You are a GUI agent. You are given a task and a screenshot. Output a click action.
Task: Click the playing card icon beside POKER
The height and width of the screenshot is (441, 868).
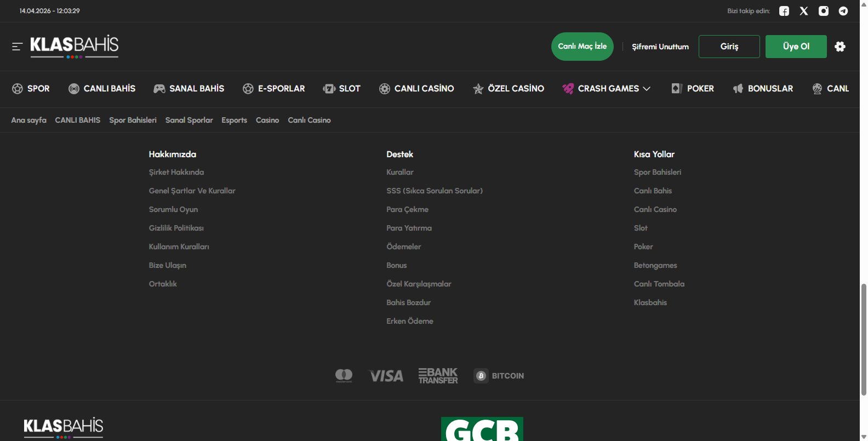[677, 89]
